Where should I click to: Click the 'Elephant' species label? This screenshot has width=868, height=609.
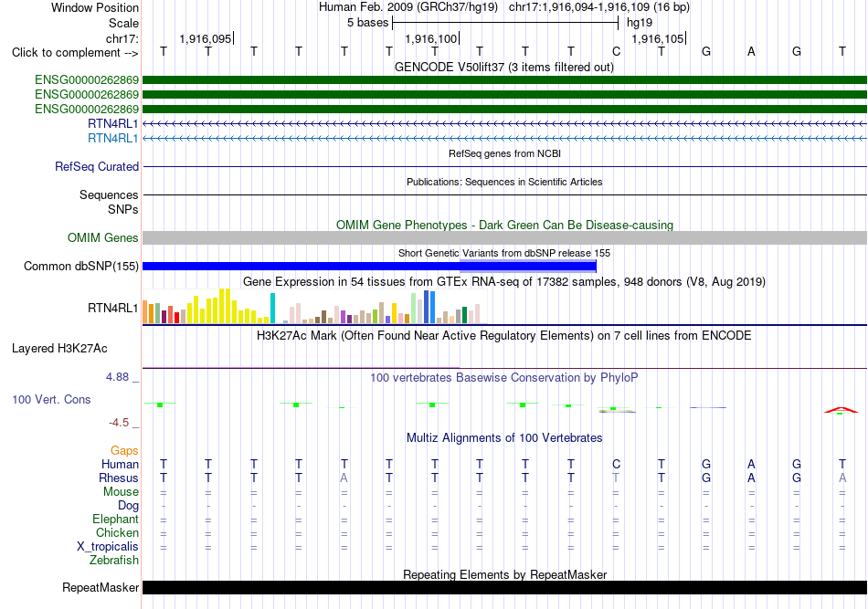point(115,519)
